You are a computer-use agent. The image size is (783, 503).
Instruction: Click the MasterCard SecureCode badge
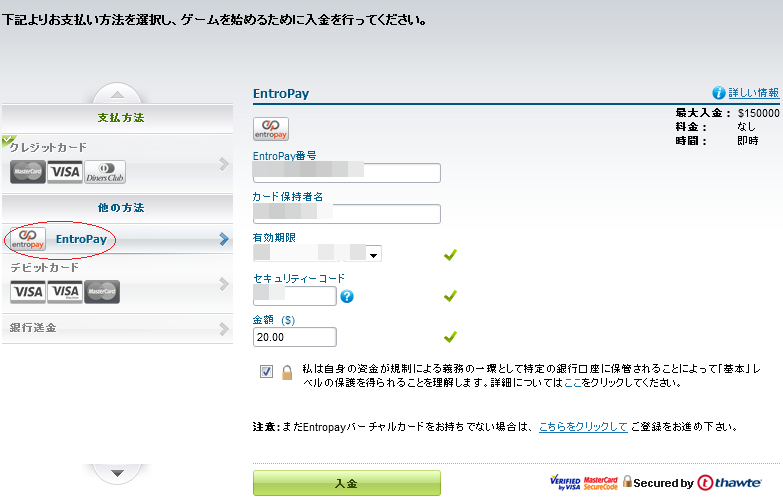pos(601,483)
